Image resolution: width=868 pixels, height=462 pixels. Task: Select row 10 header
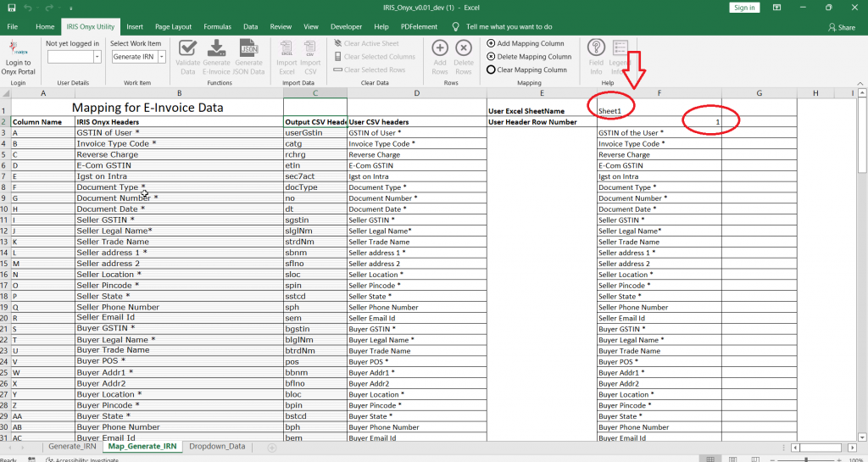[5, 209]
